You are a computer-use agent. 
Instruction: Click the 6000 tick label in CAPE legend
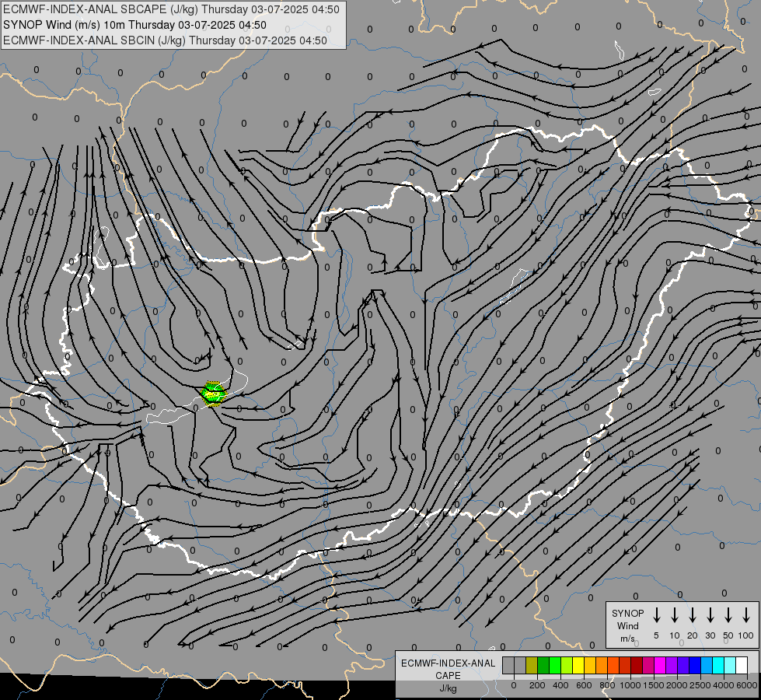pos(747,685)
